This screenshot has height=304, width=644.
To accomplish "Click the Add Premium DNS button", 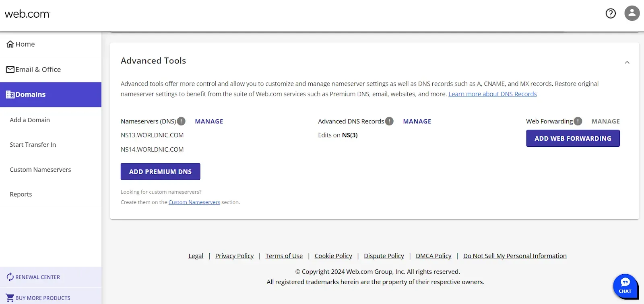I will point(161,172).
